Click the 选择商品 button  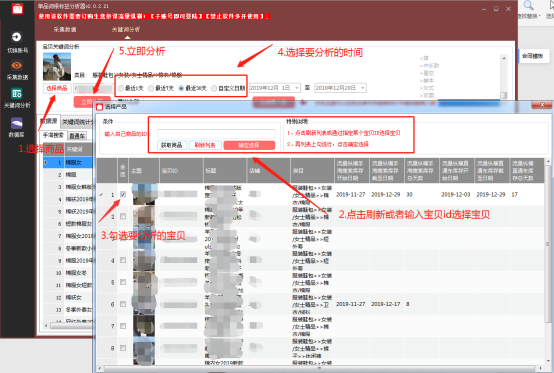coord(57,88)
